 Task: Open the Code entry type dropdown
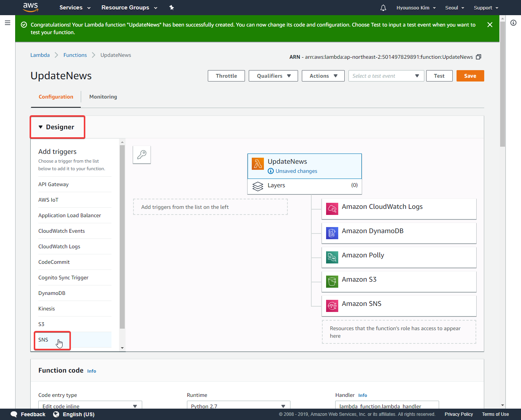pos(90,405)
